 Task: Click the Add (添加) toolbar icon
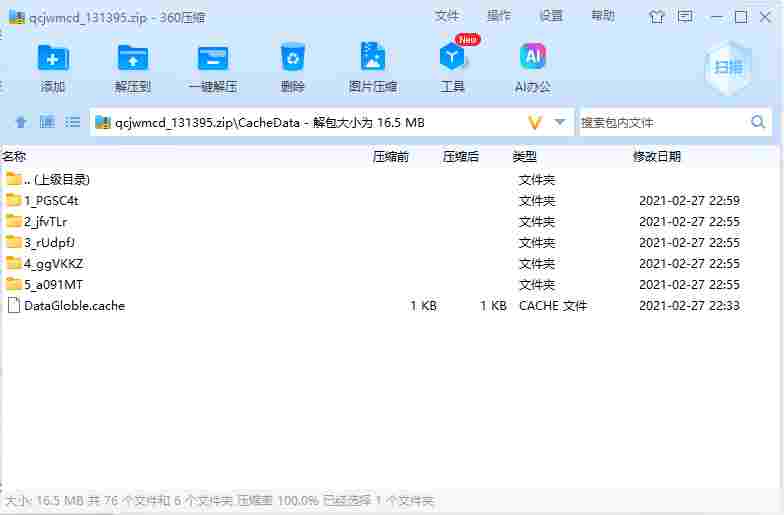[x=53, y=58]
